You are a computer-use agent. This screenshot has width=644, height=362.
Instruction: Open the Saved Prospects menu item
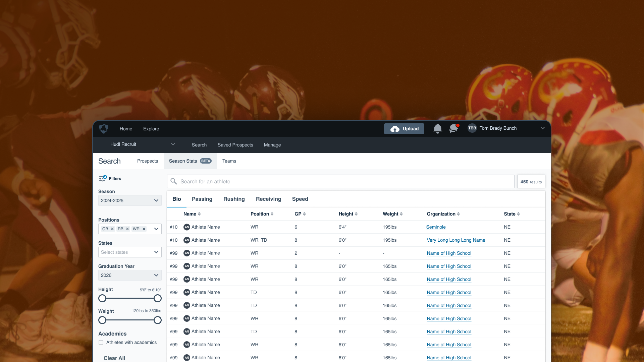tap(235, 145)
